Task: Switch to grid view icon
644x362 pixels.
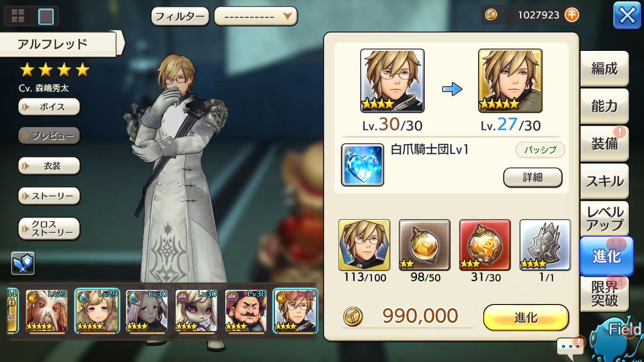Action: tap(18, 16)
